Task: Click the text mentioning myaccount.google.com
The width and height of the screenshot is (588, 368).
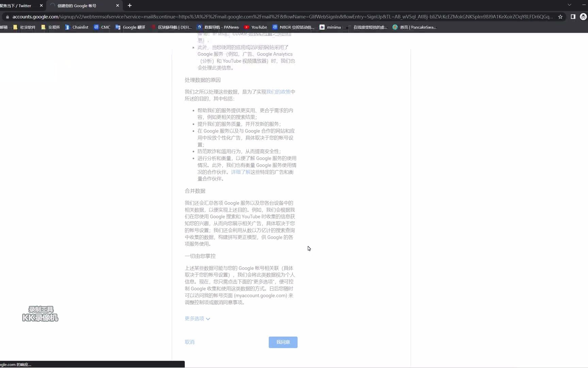Action: [239, 285]
